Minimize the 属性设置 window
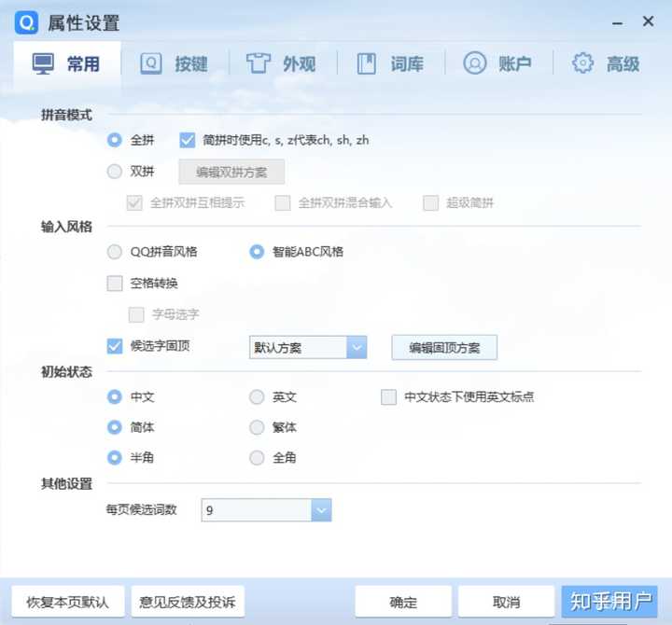 (x=618, y=23)
